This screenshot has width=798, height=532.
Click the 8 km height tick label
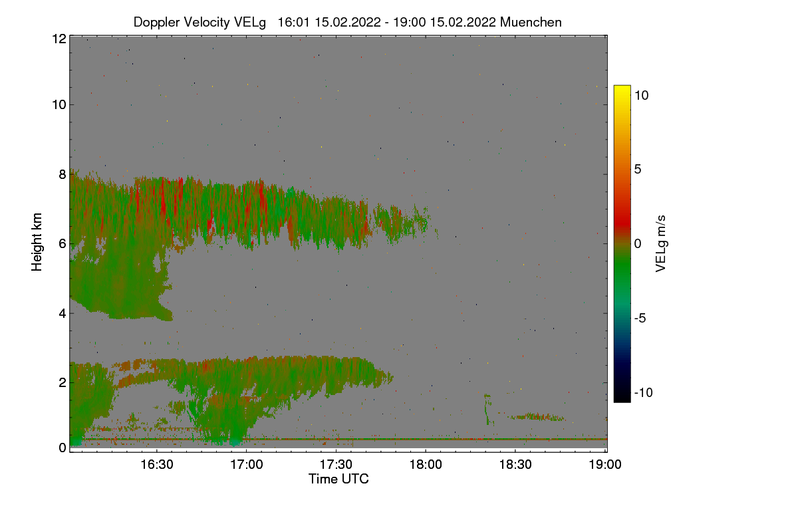62,174
